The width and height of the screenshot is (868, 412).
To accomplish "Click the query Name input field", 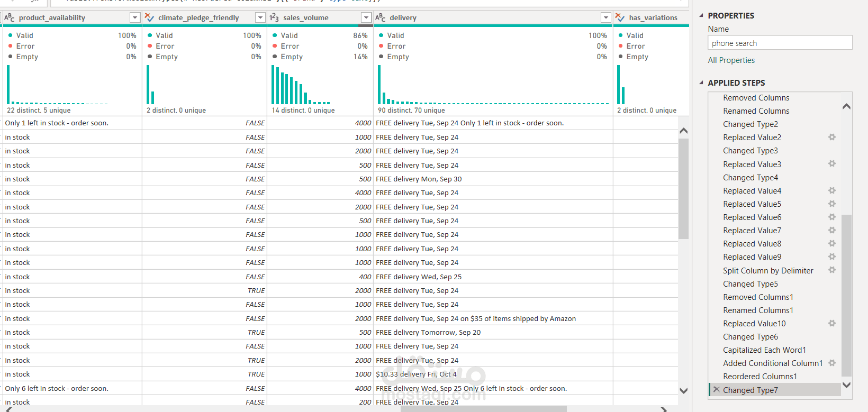I will (780, 43).
